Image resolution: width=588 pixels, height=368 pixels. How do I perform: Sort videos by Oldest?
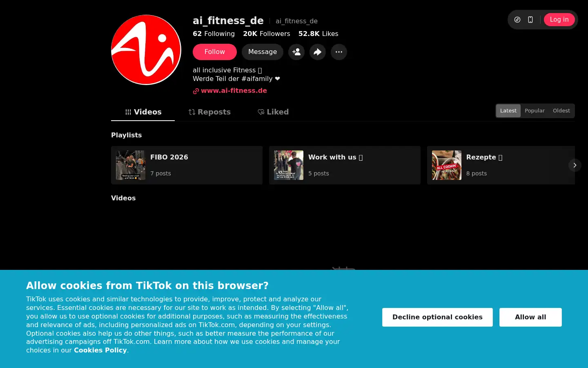click(561, 111)
